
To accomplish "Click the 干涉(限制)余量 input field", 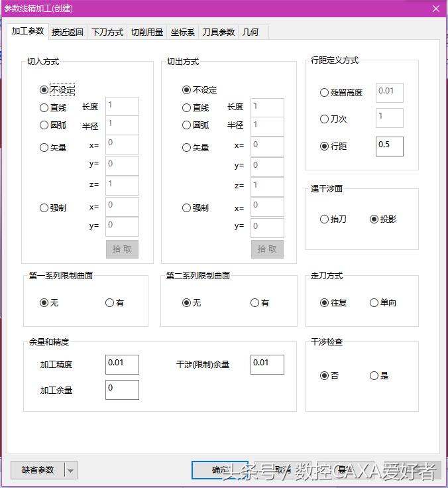I will [x=267, y=365].
